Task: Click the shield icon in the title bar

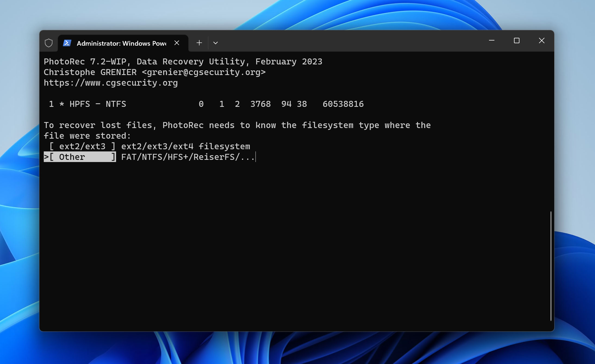Action: click(48, 43)
